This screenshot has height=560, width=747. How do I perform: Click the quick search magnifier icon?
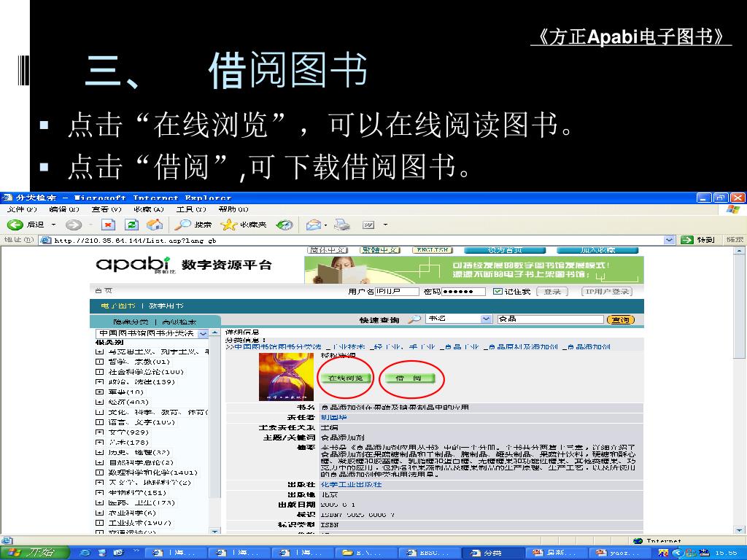[x=415, y=319]
